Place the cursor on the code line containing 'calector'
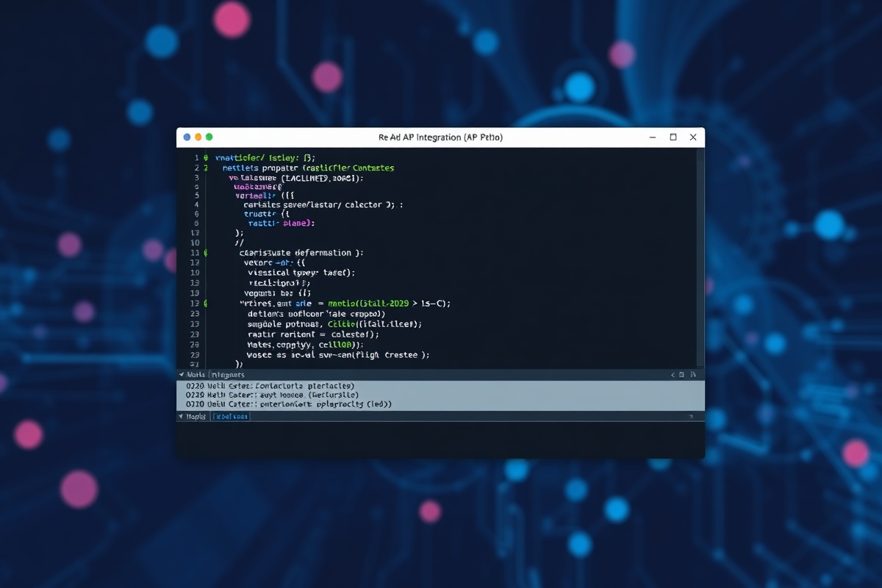 (x=323, y=205)
